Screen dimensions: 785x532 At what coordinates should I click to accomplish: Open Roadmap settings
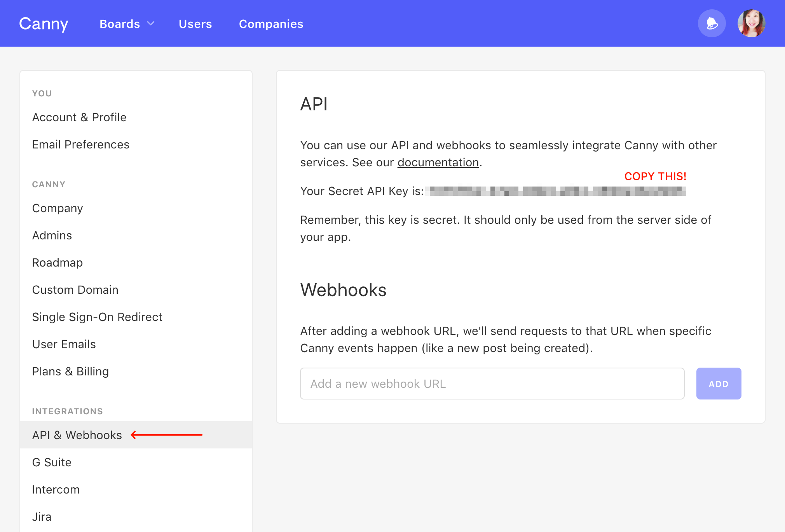[x=58, y=262]
